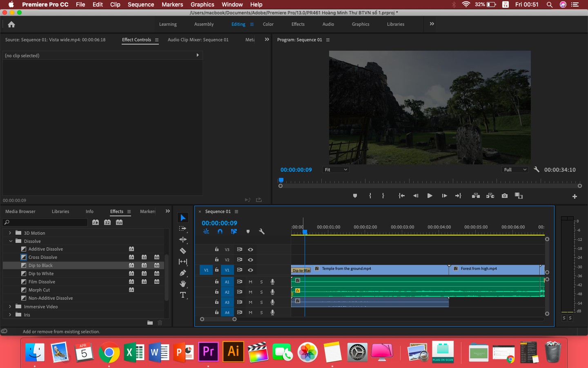Select the Track Select Forward tool
Viewport: 588px width, 368px height.
coord(183,229)
